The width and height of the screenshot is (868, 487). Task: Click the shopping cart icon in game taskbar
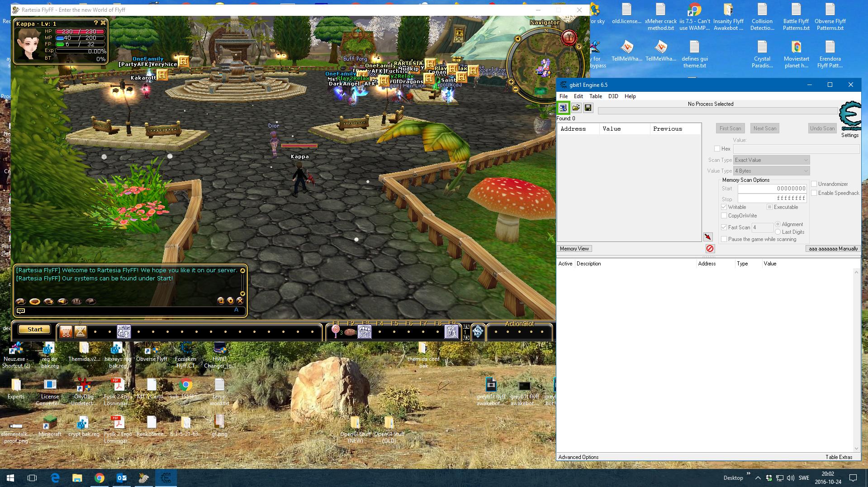[66, 332]
